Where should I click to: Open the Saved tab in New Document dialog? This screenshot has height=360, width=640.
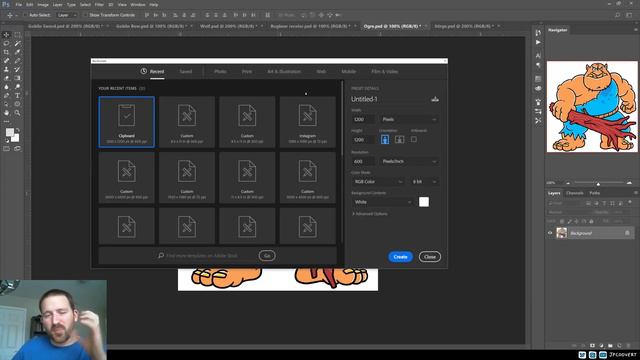coord(186,71)
